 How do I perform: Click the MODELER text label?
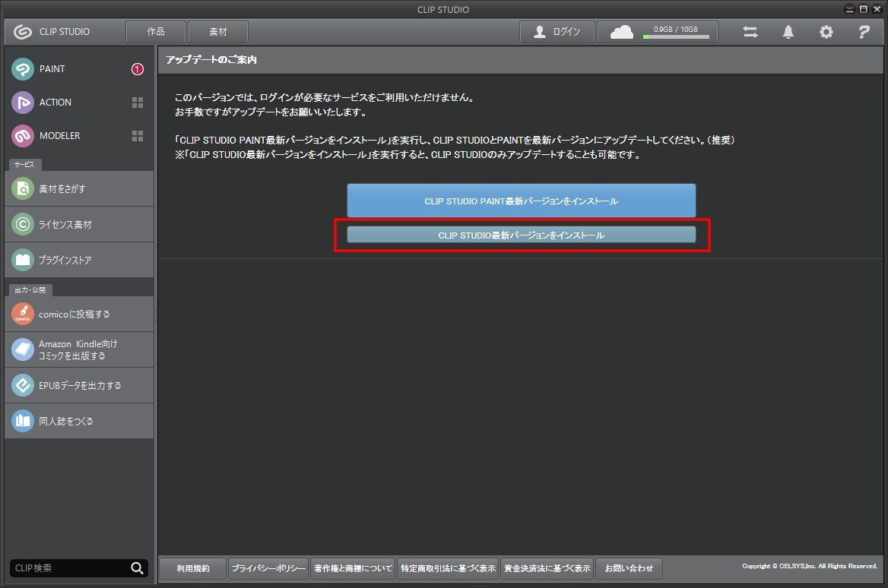(60, 136)
